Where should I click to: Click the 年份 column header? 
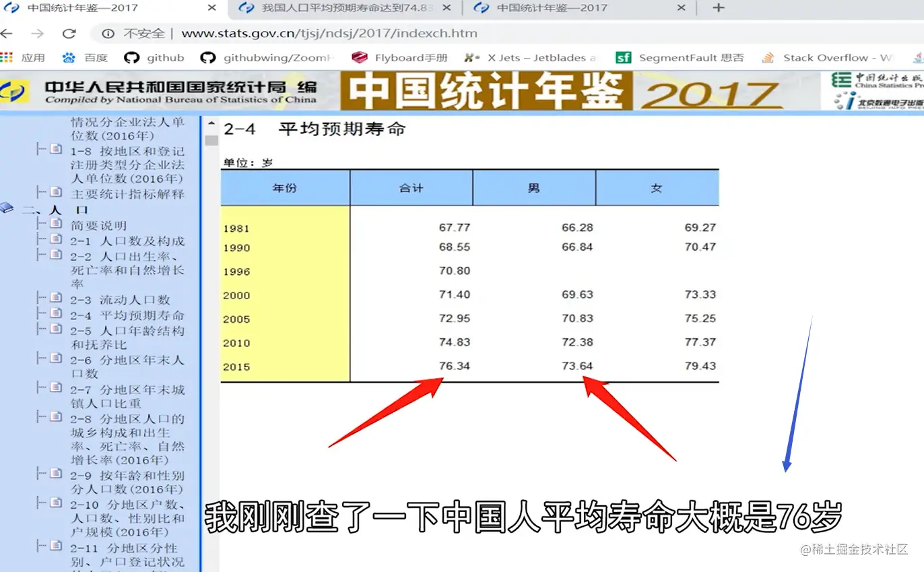click(285, 188)
